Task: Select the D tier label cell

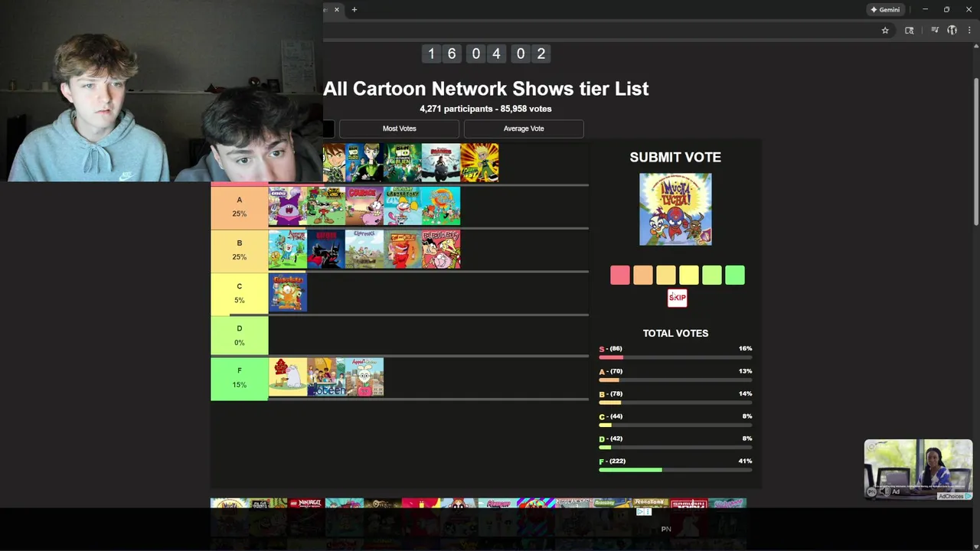Action: (240, 336)
